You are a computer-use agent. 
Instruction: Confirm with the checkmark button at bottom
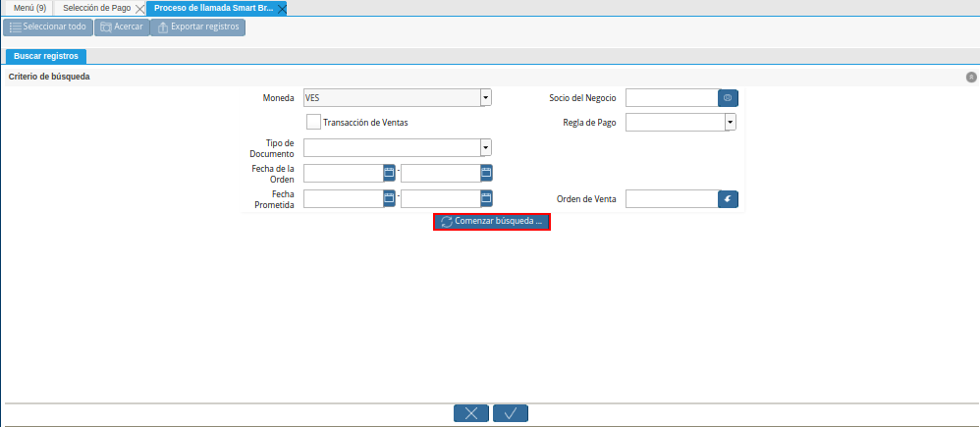(511, 413)
